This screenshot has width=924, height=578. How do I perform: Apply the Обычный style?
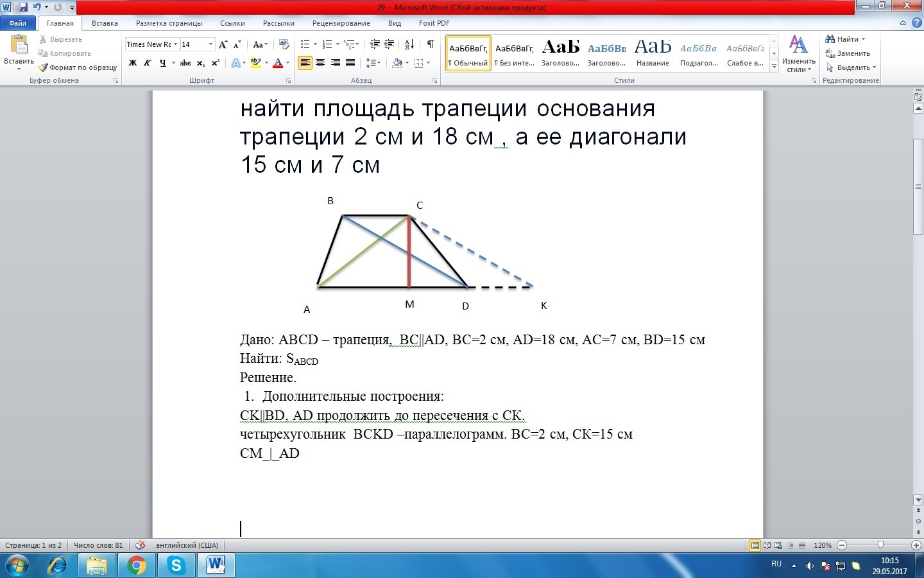click(x=468, y=53)
